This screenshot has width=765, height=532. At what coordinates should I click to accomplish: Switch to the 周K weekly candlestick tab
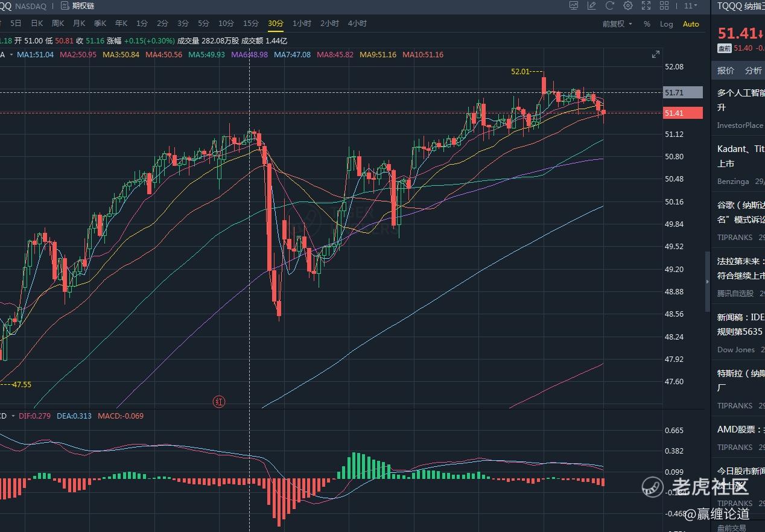pyautogui.click(x=58, y=24)
